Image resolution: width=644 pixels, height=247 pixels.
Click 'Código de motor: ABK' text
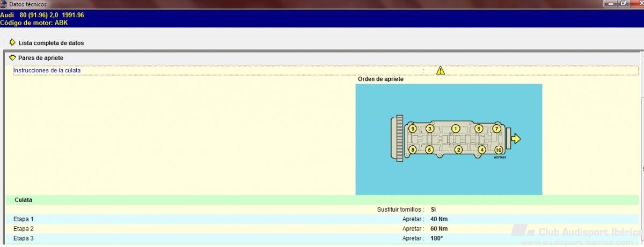[x=34, y=23]
